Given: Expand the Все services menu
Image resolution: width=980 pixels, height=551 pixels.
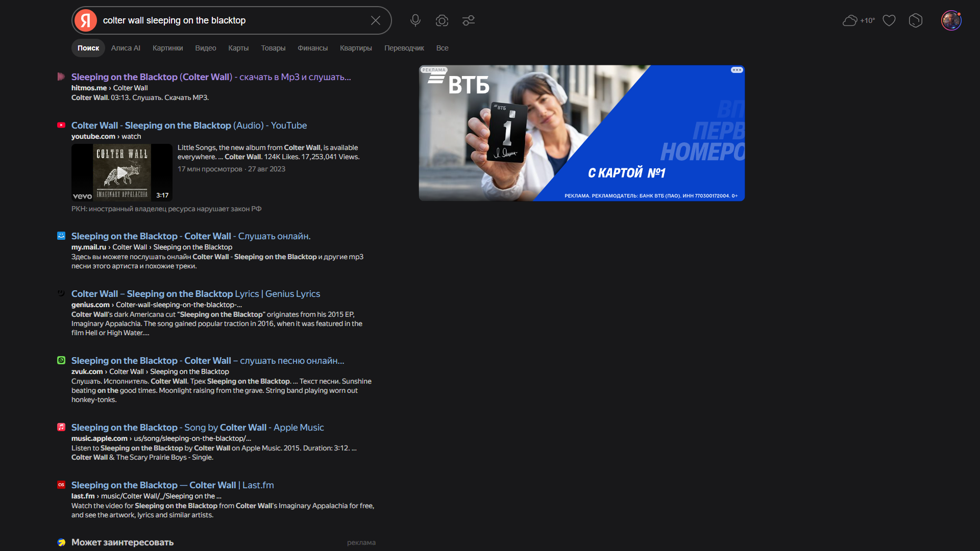Looking at the screenshot, I should click(443, 48).
